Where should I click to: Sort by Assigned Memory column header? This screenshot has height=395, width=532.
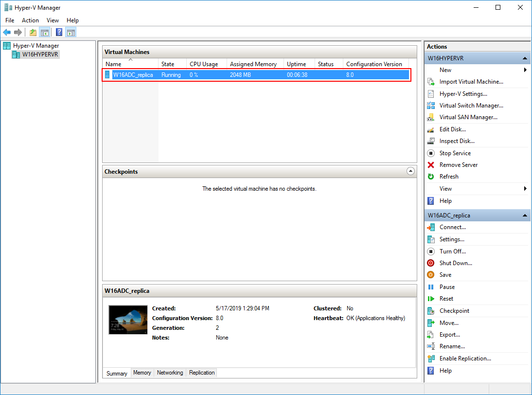coord(255,64)
